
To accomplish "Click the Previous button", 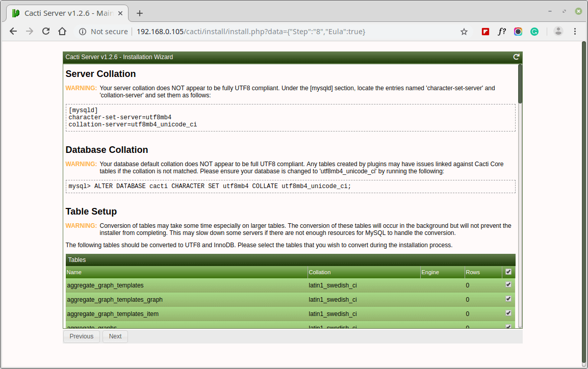I will tap(82, 336).
